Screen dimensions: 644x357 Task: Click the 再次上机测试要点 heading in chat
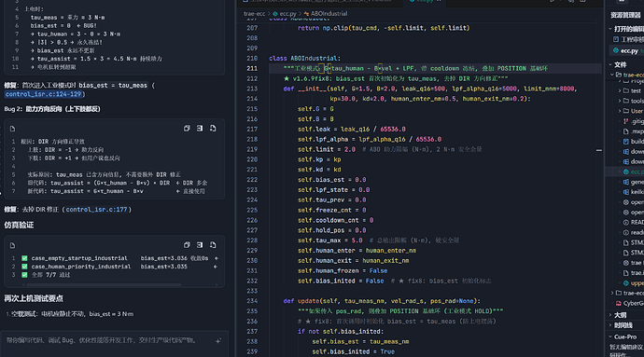(x=34, y=298)
